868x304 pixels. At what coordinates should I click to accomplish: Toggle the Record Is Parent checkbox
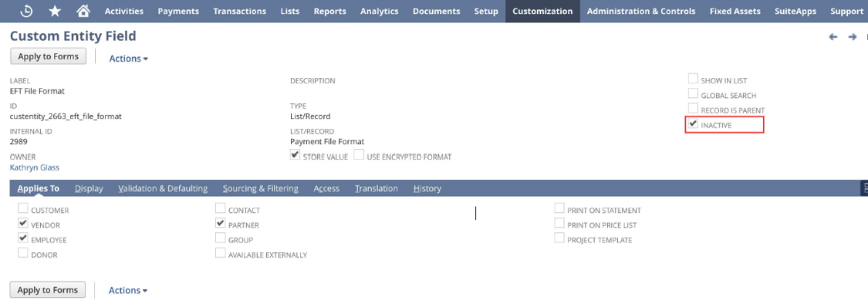[693, 109]
